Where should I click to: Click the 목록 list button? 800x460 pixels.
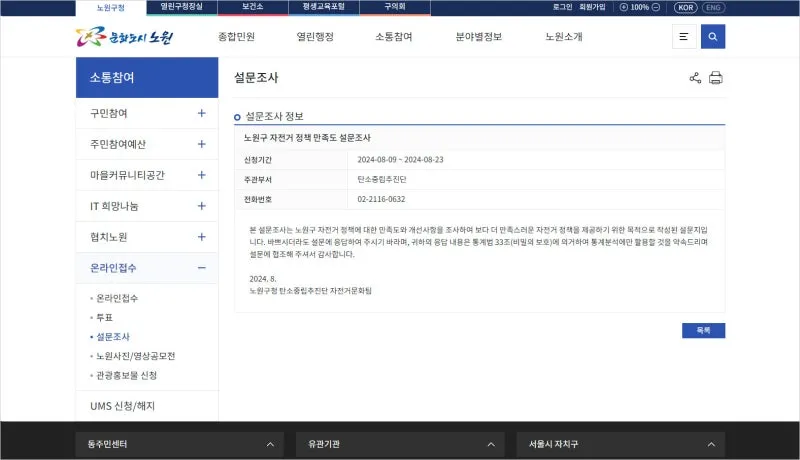[703, 330]
